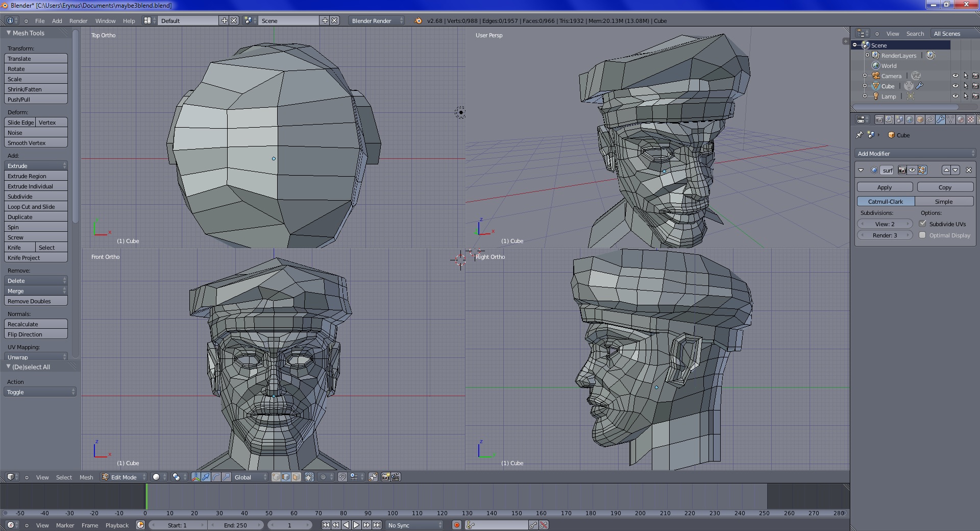Open the Render menu in top bar
Viewport: 980px width, 531px height.
(x=78, y=21)
